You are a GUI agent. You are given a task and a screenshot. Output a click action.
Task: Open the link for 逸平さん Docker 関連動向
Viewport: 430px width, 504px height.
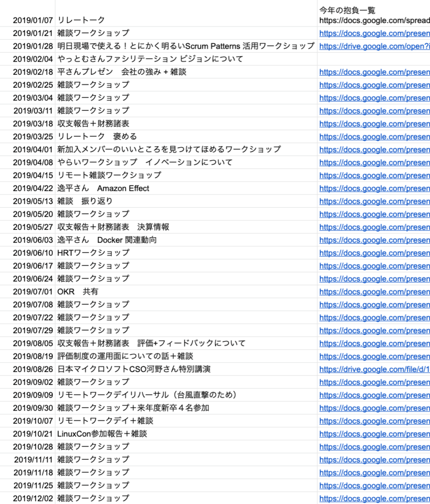(374, 240)
